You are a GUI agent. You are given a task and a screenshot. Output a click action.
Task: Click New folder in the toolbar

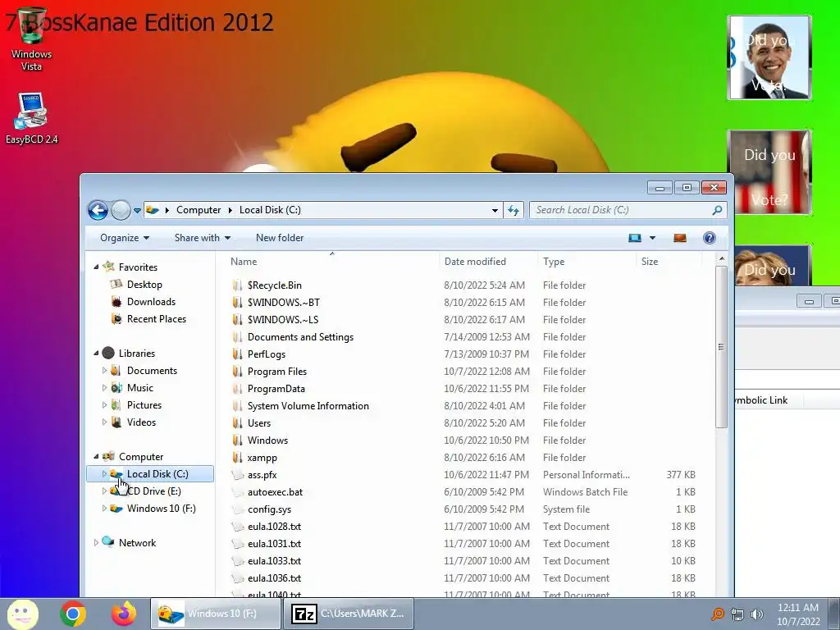tap(280, 238)
